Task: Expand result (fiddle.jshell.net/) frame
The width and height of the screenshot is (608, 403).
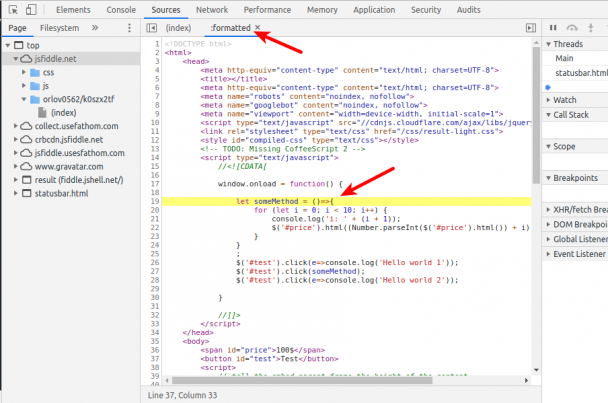Action: 16,180
